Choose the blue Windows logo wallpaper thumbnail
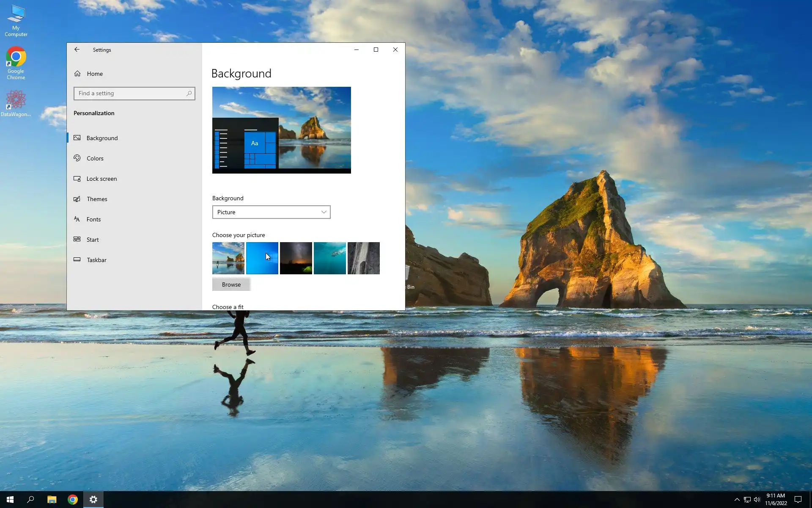This screenshot has height=508, width=812. click(x=262, y=258)
